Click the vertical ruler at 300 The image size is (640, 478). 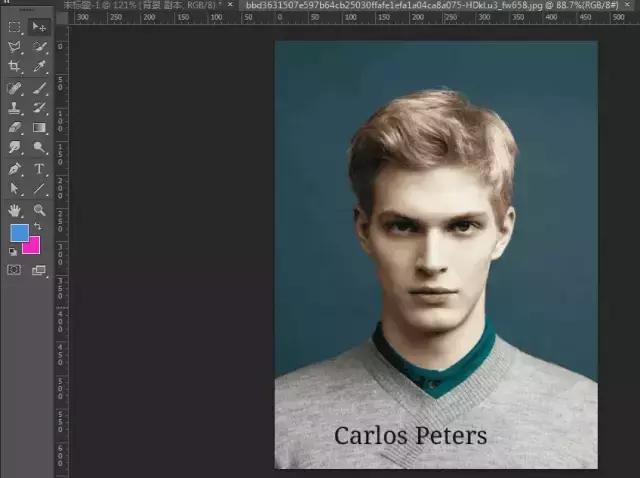pyautogui.click(x=60, y=254)
